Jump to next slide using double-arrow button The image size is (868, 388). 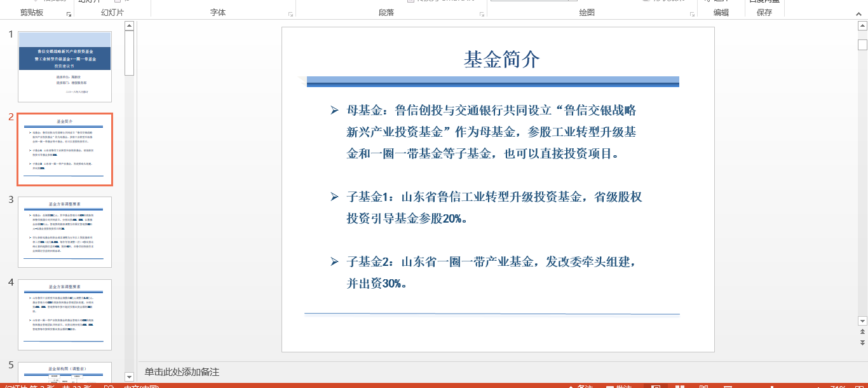click(862, 343)
